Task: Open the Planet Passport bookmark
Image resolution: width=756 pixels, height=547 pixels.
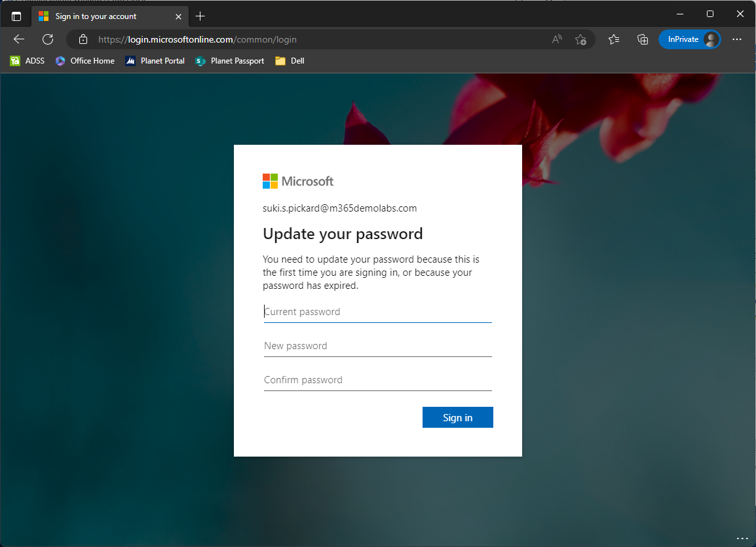Action: point(230,61)
